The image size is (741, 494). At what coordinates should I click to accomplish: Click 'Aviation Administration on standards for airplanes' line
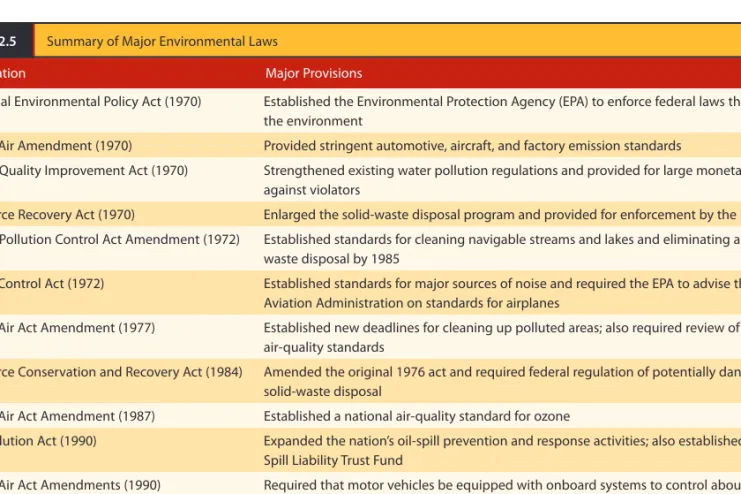coord(412,303)
